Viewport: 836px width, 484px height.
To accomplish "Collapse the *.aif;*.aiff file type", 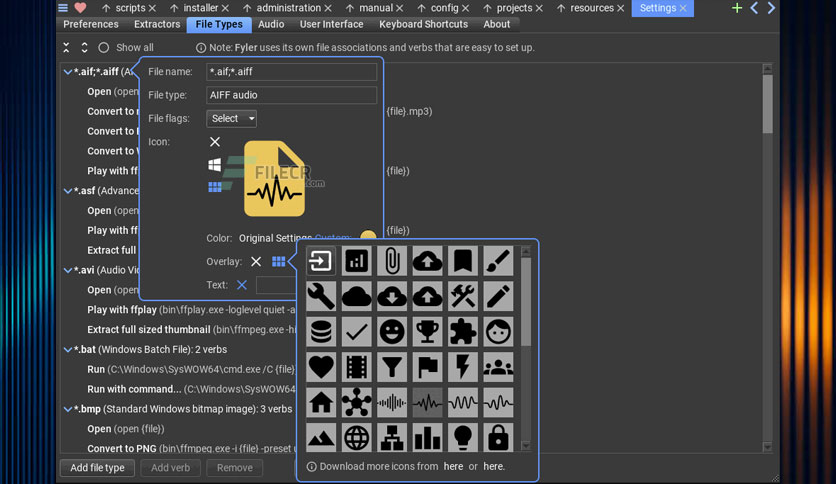I will tap(68, 71).
